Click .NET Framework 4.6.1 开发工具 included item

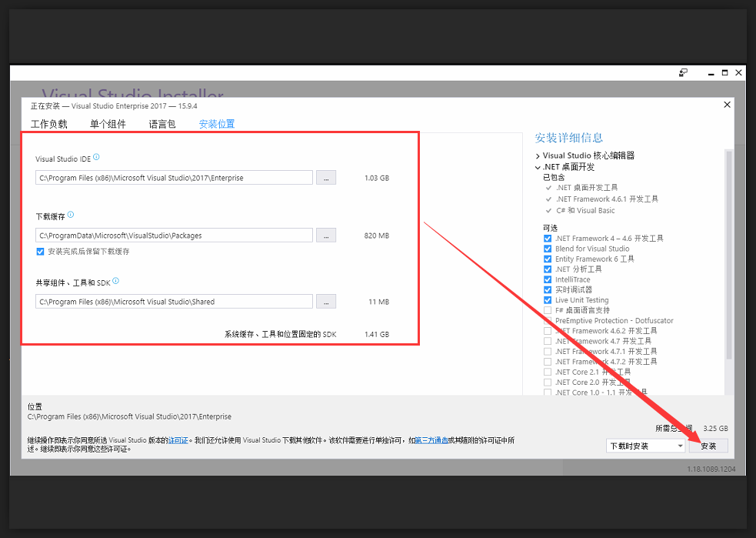(607, 199)
